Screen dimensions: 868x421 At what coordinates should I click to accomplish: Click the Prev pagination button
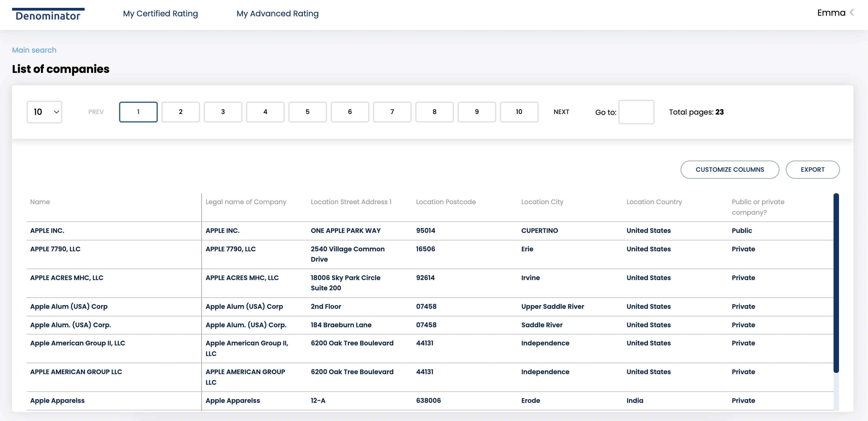click(x=96, y=112)
